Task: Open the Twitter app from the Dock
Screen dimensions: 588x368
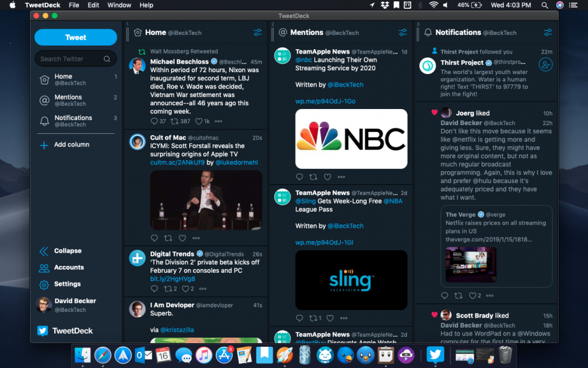Action: click(x=435, y=354)
